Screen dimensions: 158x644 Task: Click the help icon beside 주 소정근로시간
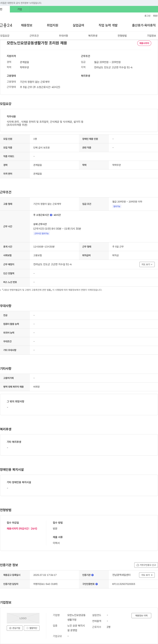[51, 215]
